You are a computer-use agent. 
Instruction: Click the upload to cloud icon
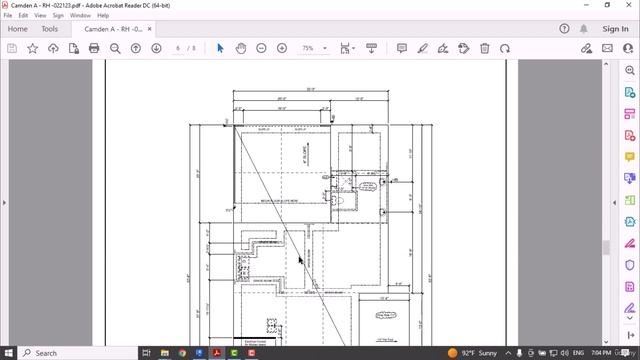click(x=53, y=49)
